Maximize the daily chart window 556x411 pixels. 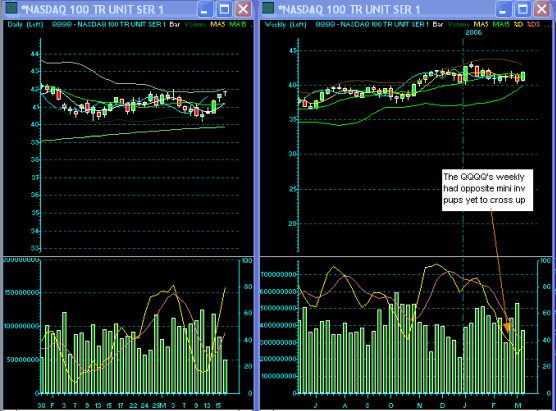coord(224,9)
